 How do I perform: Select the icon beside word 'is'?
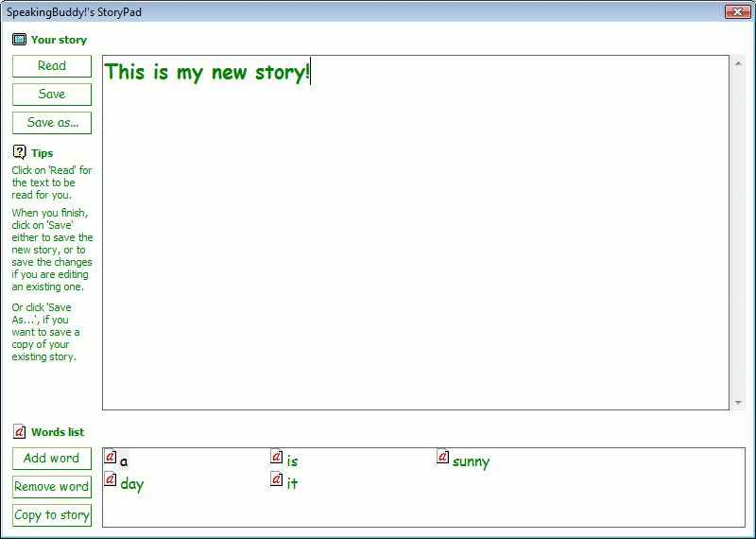tap(277, 458)
